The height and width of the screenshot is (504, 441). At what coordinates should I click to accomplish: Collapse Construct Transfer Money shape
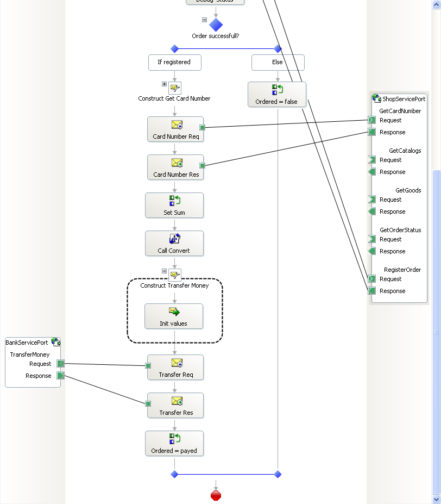tap(164, 271)
